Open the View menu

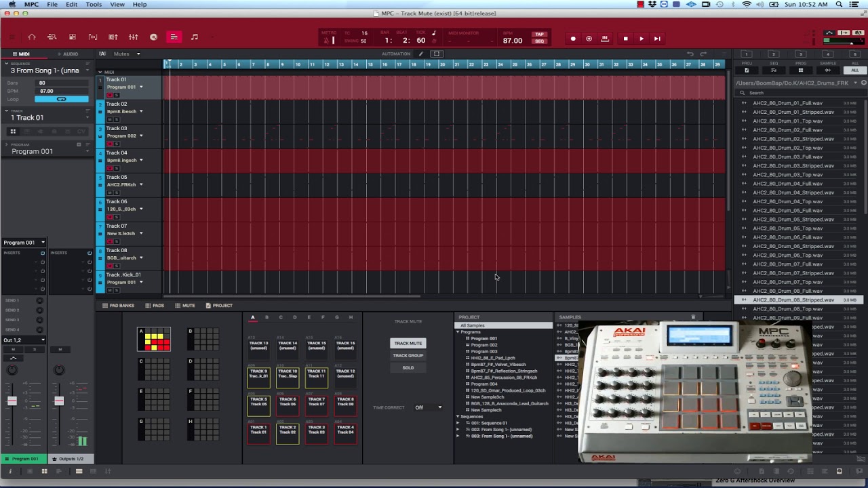click(x=117, y=4)
